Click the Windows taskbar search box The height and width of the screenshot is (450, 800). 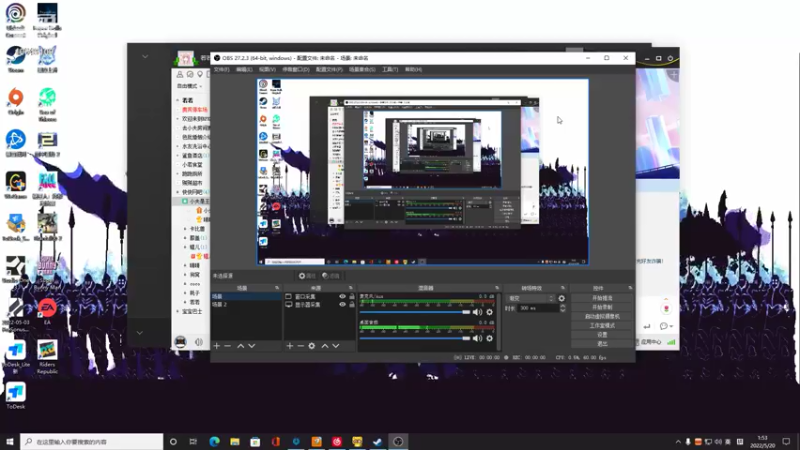pyautogui.click(x=92, y=442)
